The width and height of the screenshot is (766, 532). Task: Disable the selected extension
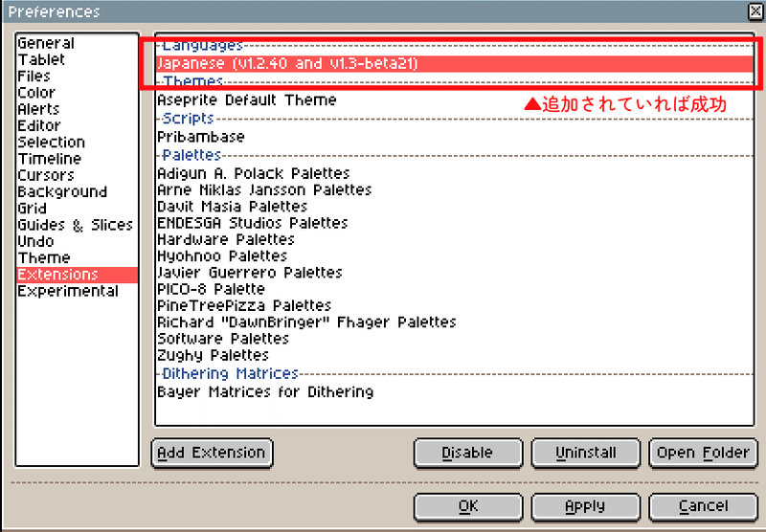[x=467, y=453]
